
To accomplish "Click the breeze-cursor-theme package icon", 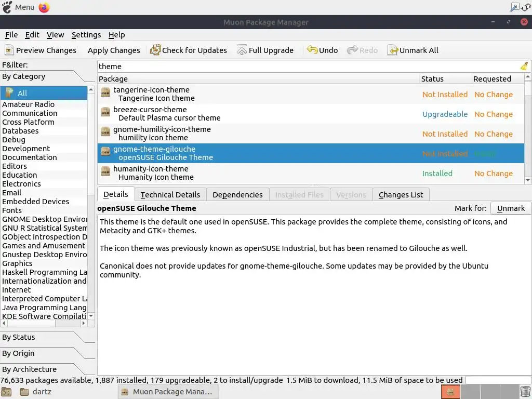I will point(105,112).
